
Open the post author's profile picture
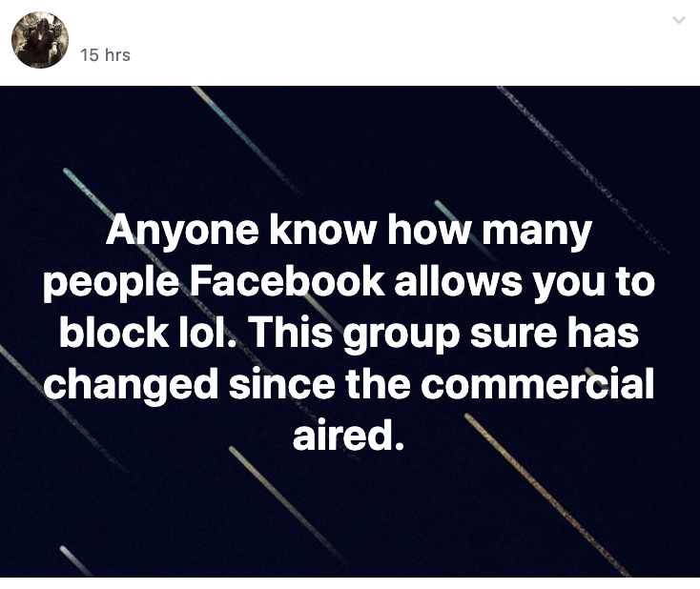pos(40,40)
